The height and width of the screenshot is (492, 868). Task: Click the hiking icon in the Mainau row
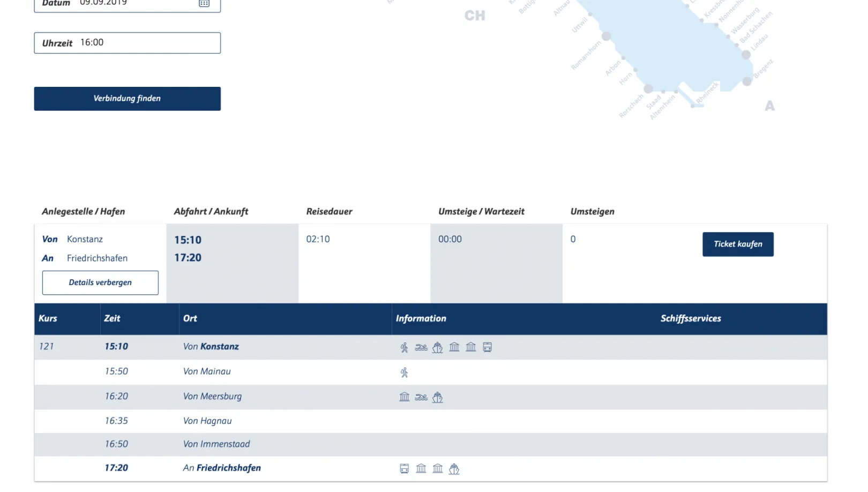(x=404, y=372)
